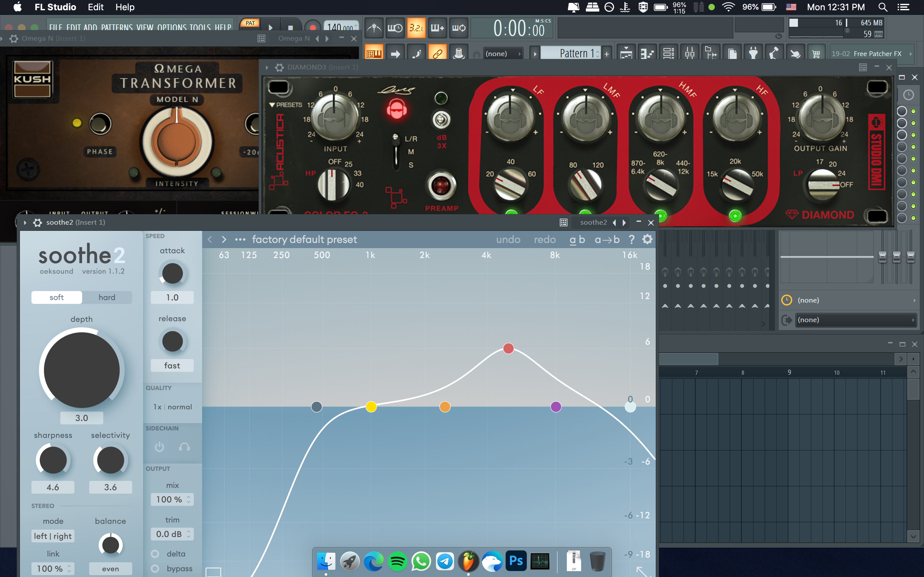
Task: Open the PATTERNS menu in FL Studio
Action: (x=117, y=28)
